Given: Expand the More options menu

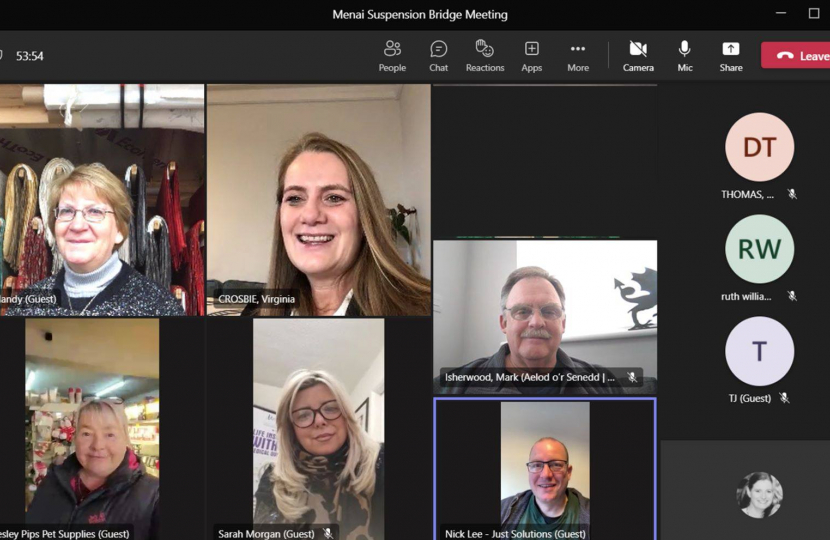Looking at the screenshot, I should [578, 55].
